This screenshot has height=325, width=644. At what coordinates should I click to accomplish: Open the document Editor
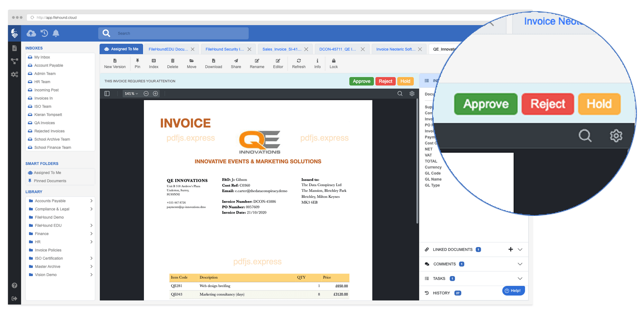pyautogui.click(x=278, y=63)
